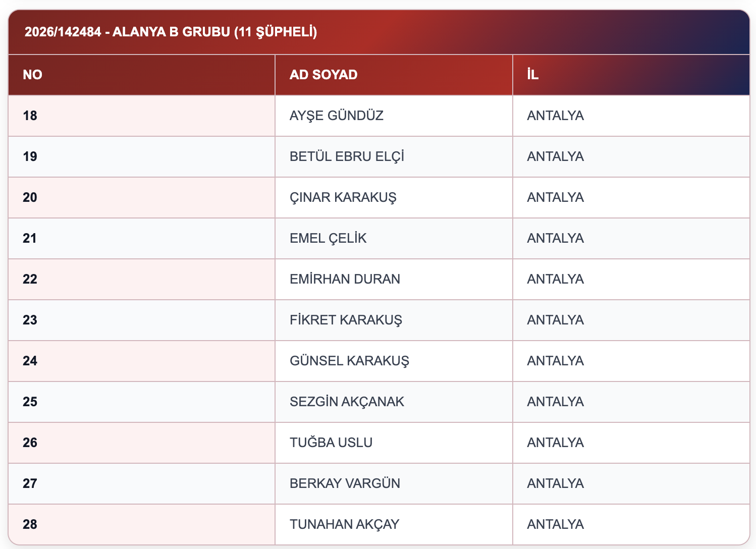Click the FİKRET KARAKUŞ entry
756x549 pixels.
coord(346,320)
